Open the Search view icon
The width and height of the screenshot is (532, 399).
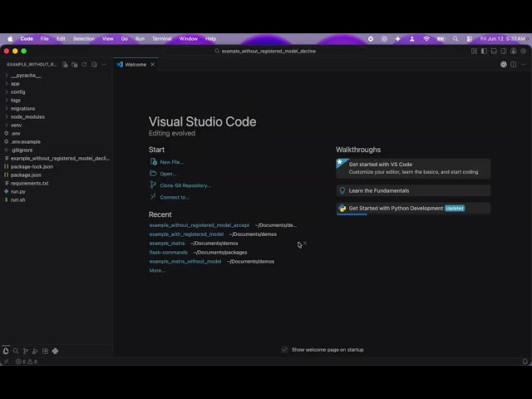16,351
